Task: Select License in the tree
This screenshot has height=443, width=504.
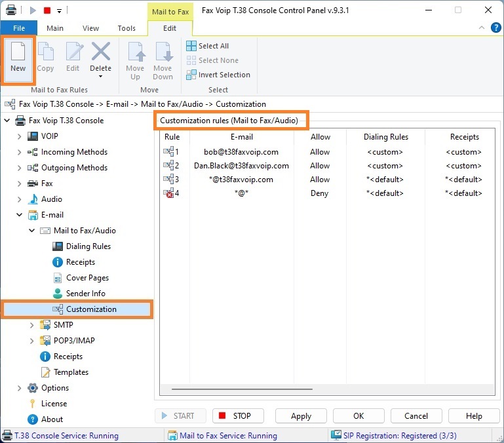Action: pos(54,404)
